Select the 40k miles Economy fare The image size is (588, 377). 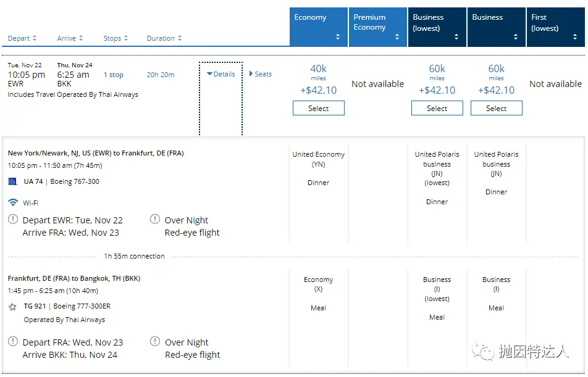coord(319,109)
